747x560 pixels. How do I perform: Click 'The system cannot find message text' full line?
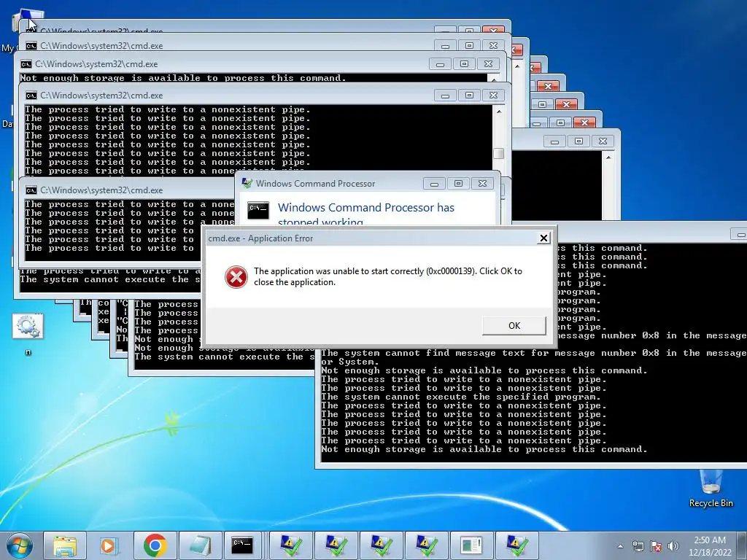534,354
